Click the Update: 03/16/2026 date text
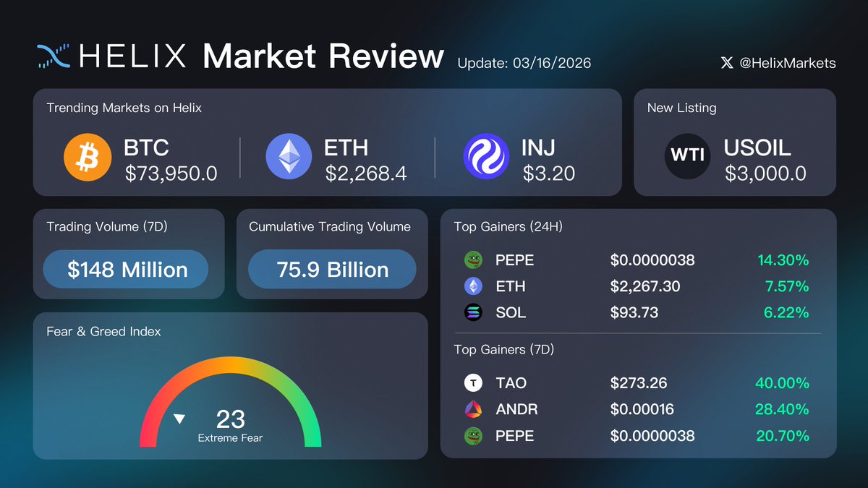The height and width of the screenshot is (488, 868). (524, 63)
